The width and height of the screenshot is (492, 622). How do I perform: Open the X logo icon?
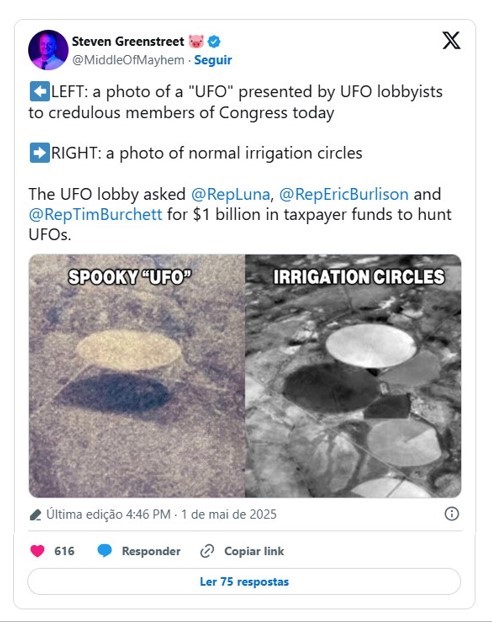coord(452,40)
